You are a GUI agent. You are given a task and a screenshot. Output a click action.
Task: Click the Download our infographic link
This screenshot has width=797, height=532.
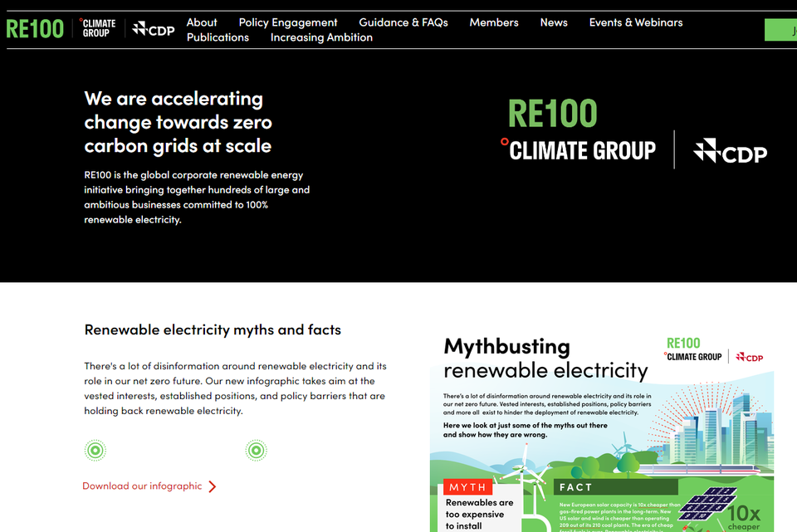142,486
